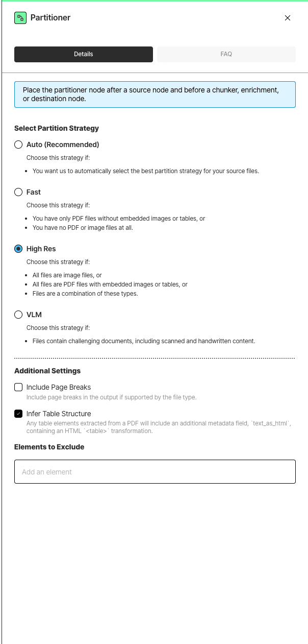This screenshot has height=644, width=308.
Task: Click the Partitioner title text
Action: (50, 18)
